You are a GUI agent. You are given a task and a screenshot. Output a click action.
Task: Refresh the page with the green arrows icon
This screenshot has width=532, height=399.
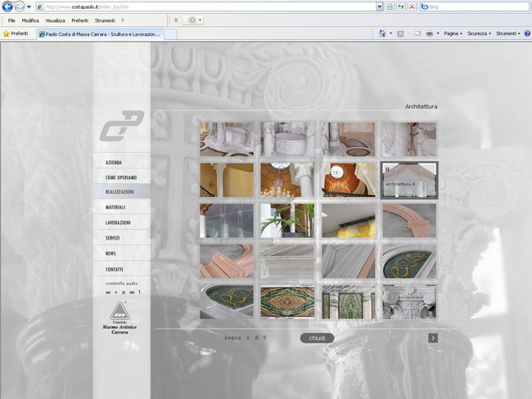pos(401,7)
